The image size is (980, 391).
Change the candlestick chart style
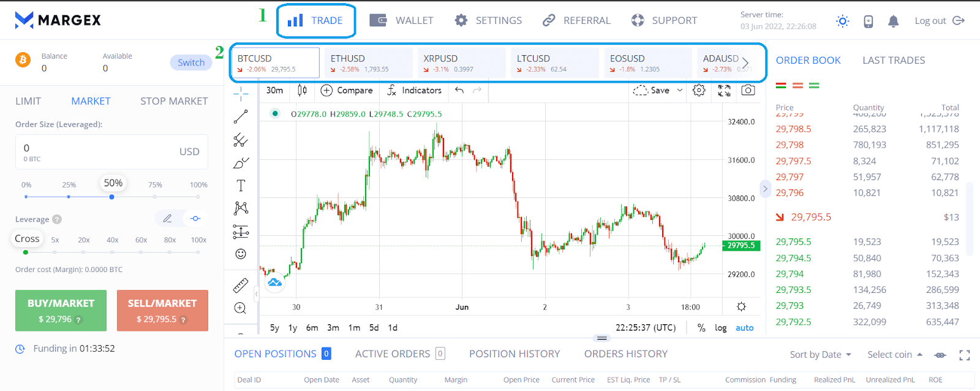[302, 90]
